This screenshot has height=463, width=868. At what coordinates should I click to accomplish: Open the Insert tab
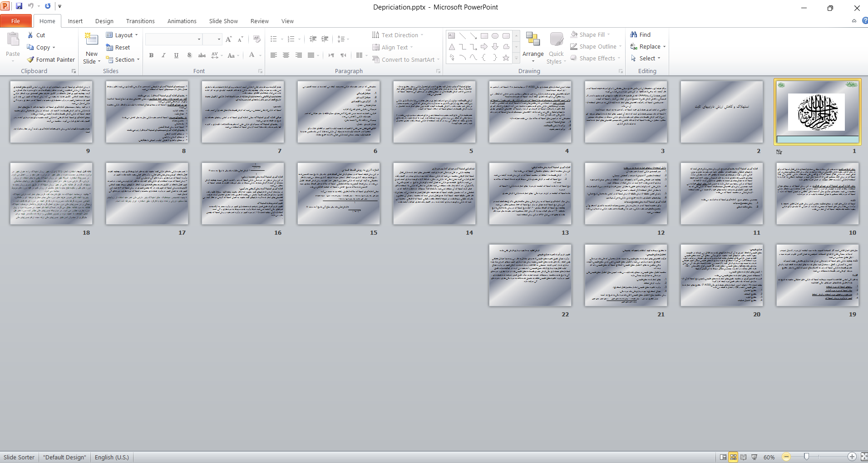75,21
